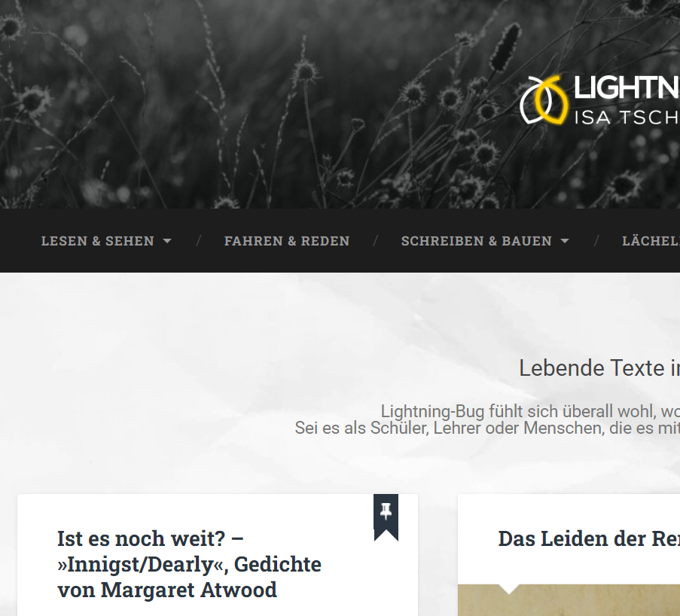680x616 pixels.
Task: Expand the SCHREIBEN & BAUEN dropdown arrow
Action: point(565,241)
